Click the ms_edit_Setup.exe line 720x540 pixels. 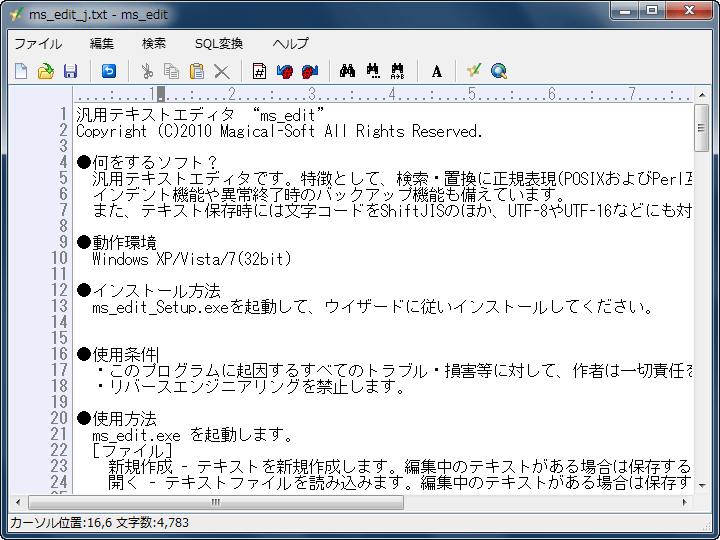(x=372, y=306)
